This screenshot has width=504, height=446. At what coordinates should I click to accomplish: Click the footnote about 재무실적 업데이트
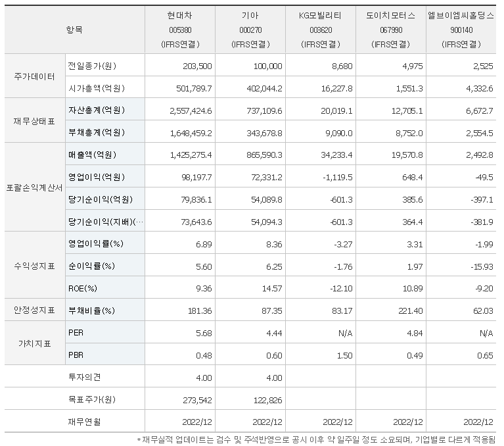pos(316,439)
